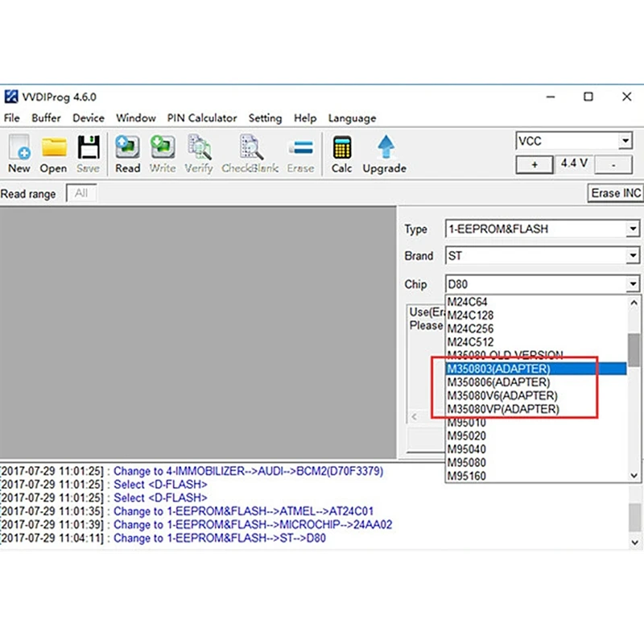Select M350803(ADAPTER) in chip list
This screenshot has height=644, width=644.
(x=536, y=369)
